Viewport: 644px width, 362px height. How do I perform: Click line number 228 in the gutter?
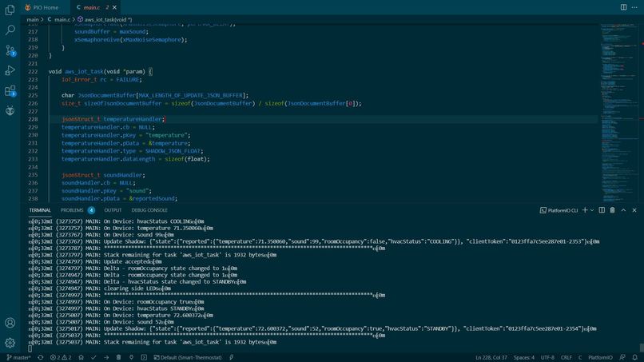coord(33,119)
